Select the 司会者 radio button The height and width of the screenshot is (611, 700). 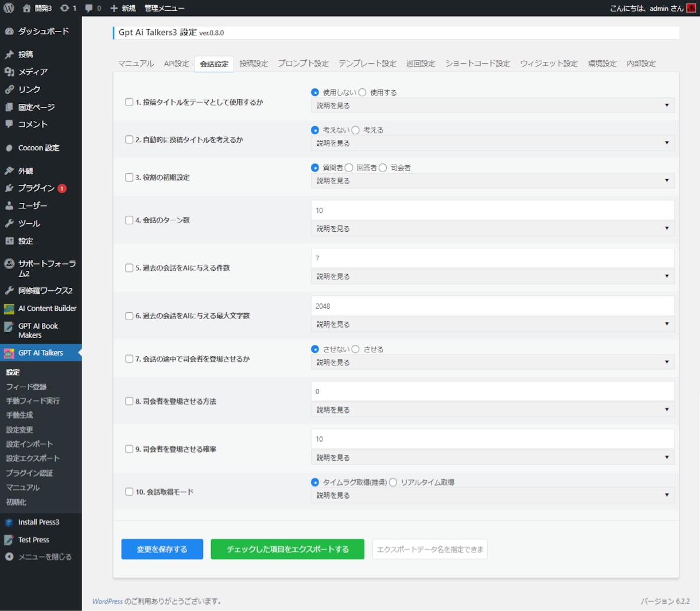[x=383, y=168]
